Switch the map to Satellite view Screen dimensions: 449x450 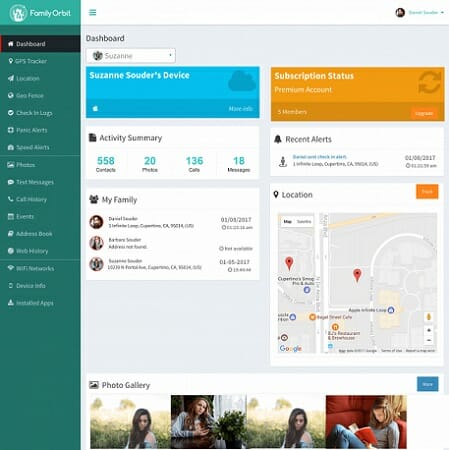pyautogui.click(x=304, y=222)
